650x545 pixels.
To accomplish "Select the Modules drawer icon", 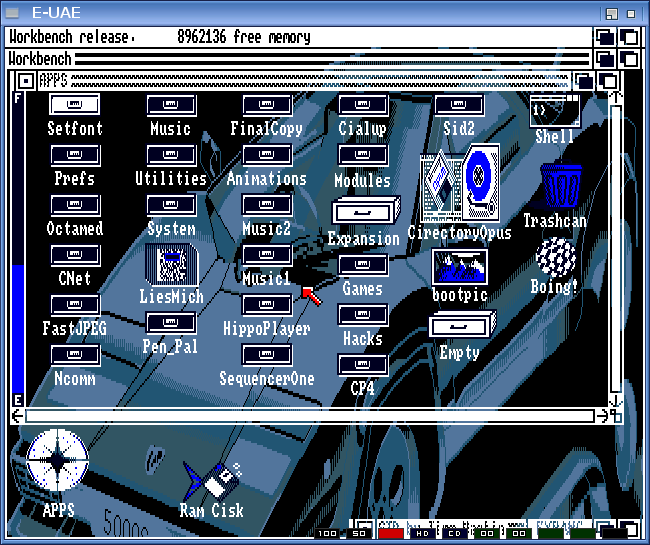I will pos(363,155).
